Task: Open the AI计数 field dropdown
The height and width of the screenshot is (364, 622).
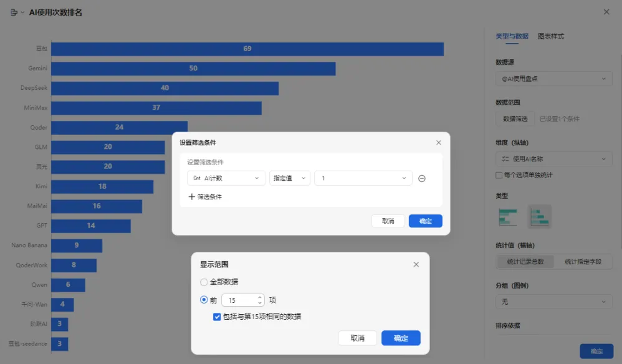Action: (x=226, y=178)
